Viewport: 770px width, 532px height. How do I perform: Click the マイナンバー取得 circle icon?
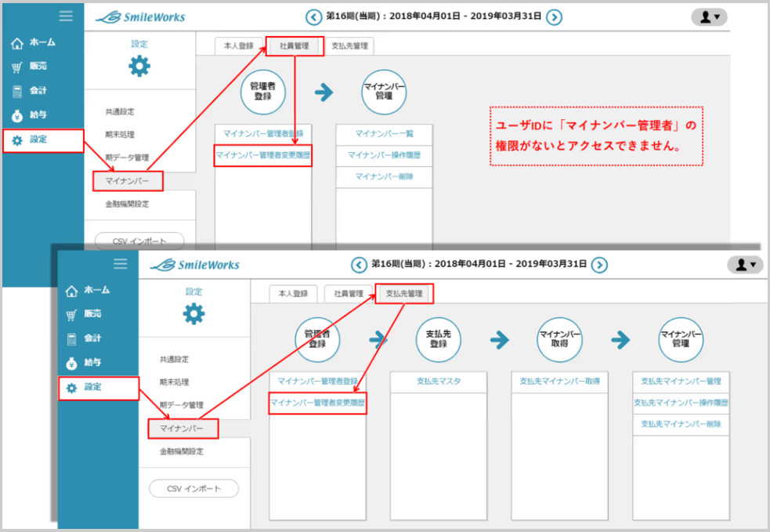tap(559, 339)
